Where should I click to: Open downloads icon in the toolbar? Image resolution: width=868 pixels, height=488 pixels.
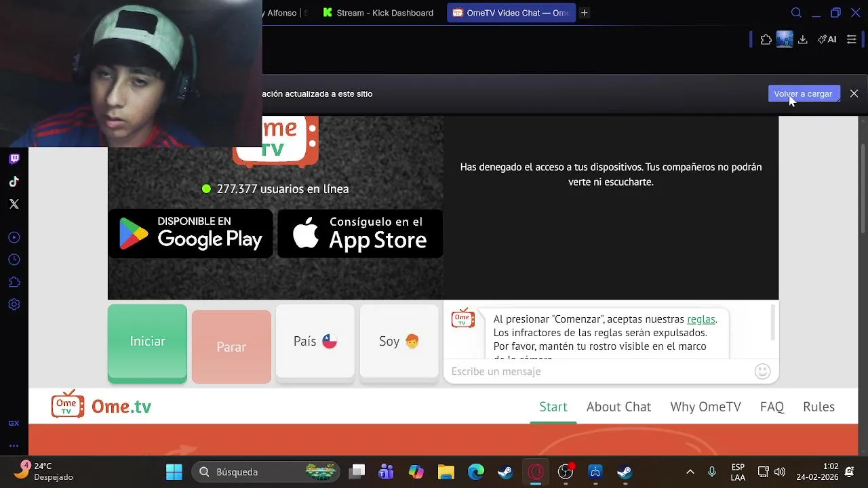[x=803, y=39]
